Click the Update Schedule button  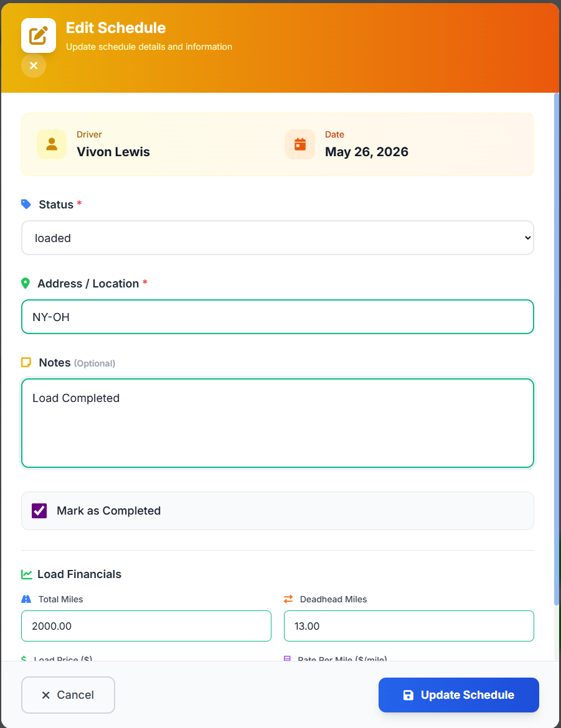(x=459, y=695)
